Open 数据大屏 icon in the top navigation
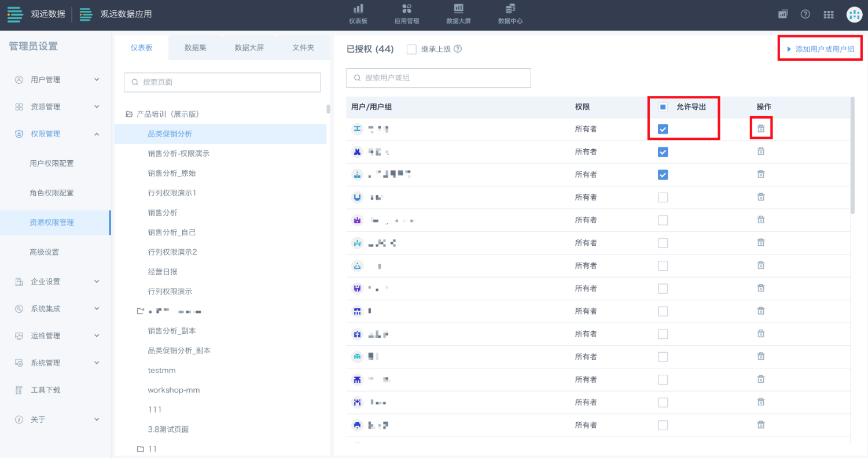This screenshot has width=868, height=458. click(458, 9)
